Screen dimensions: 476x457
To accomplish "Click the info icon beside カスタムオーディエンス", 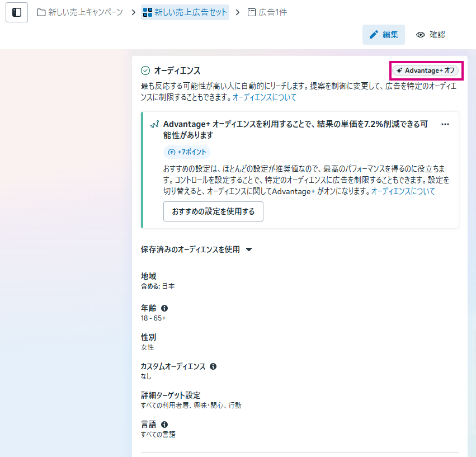I will point(213,366).
